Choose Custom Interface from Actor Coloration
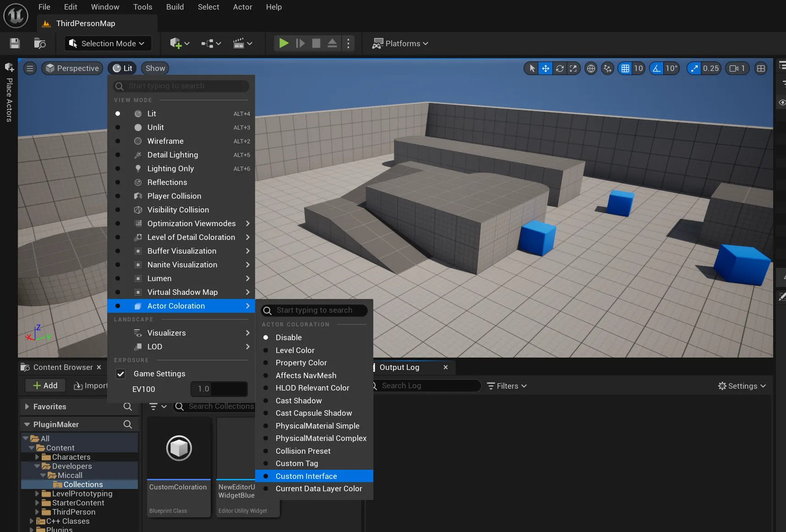The height and width of the screenshot is (532, 786). 314,476
